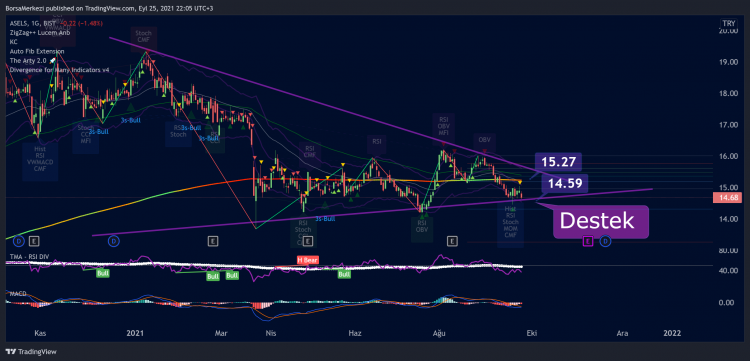Click the 17.00 price axis label

(x=729, y=125)
